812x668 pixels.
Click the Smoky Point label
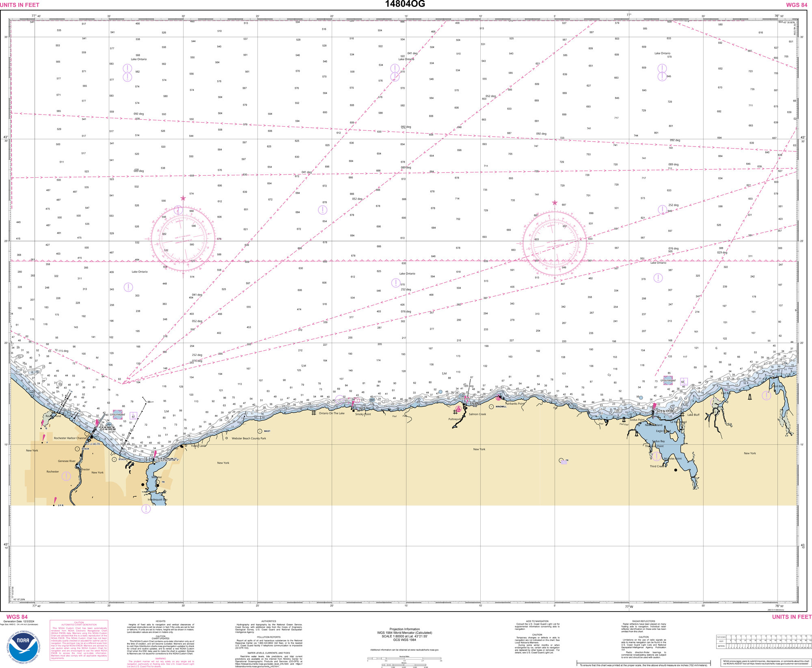(363, 414)
